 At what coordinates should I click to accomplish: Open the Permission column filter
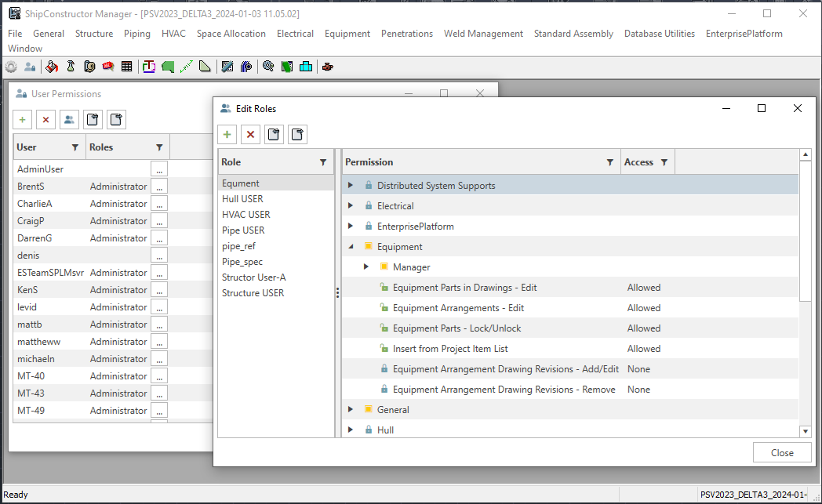click(x=609, y=162)
